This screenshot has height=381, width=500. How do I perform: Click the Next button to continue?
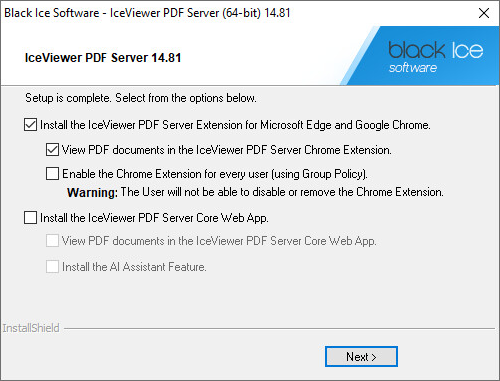(361, 357)
